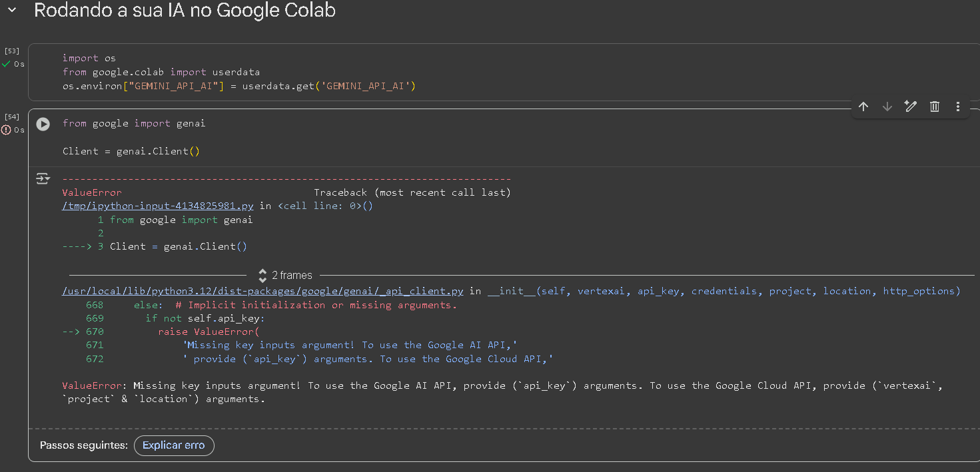Click the output actions icon beside traceback

pos(43,178)
